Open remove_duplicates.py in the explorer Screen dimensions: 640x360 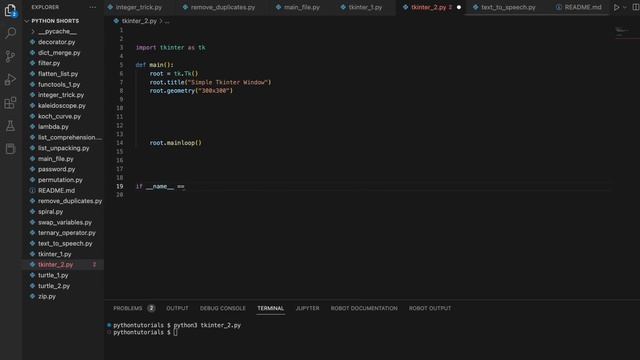point(70,201)
